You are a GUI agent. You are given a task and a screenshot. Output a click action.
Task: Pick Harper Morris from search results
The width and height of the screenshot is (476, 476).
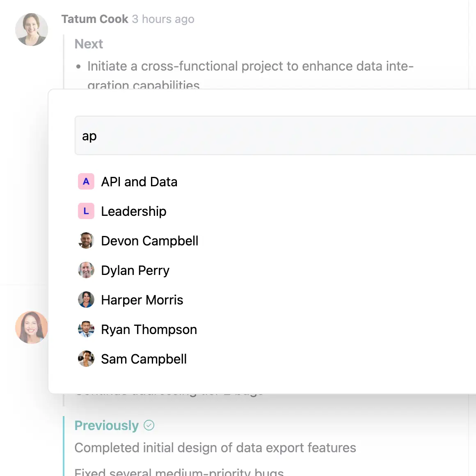(142, 300)
